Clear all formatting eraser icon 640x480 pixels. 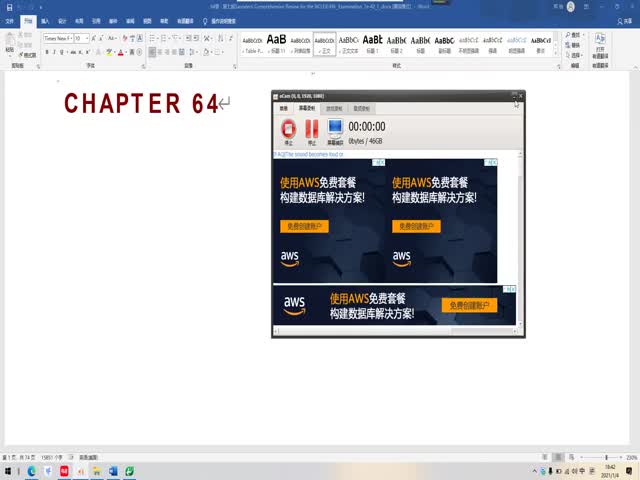pos(125,38)
